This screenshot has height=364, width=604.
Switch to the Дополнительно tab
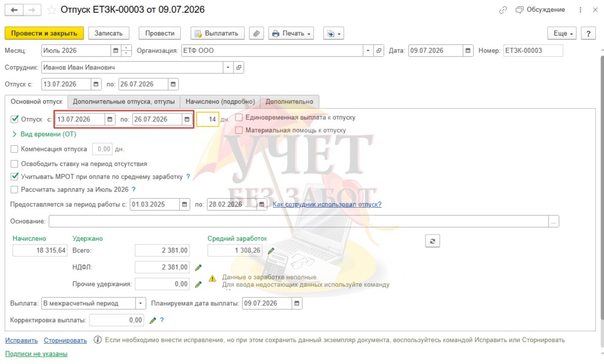click(x=289, y=102)
